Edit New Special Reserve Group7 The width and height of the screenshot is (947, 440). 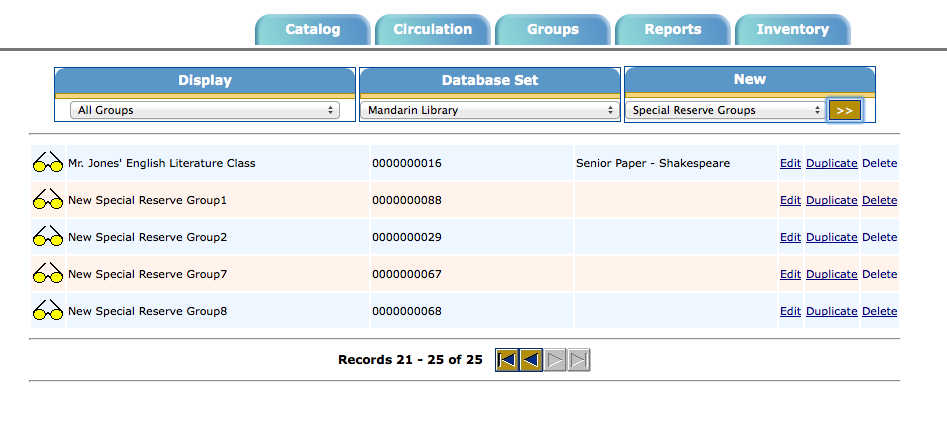tap(790, 274)
